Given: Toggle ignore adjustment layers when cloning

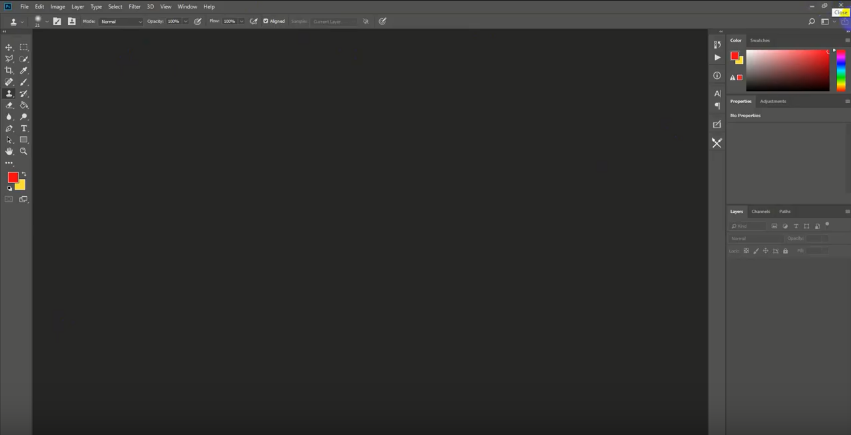Looking at the screenshot, I should tap(366, 21).
